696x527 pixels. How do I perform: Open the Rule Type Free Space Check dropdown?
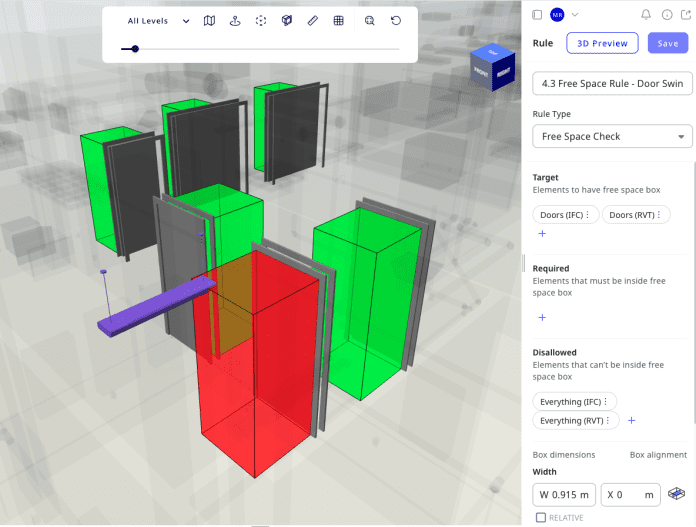[x=613, y=136]
